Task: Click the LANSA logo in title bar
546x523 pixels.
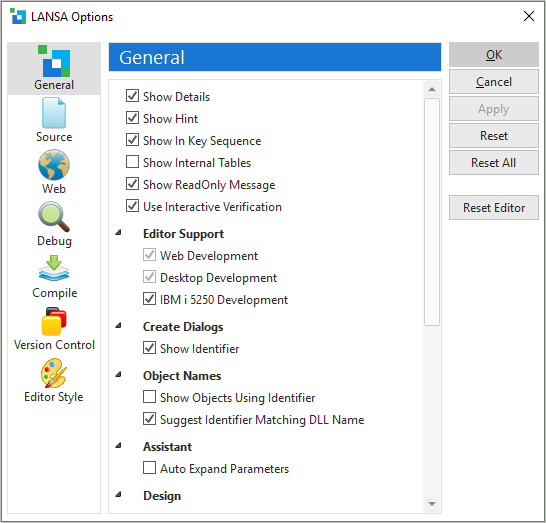Action: (x=18, y=16)
